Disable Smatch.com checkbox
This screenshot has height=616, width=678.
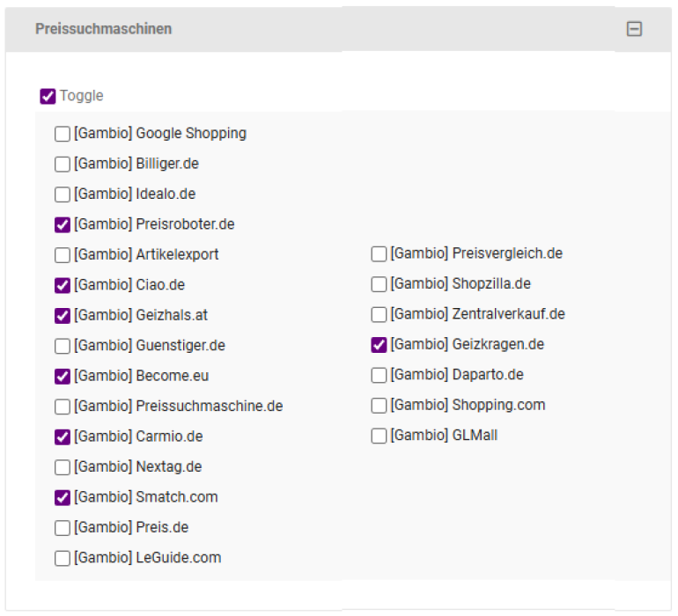coord(63,497)
